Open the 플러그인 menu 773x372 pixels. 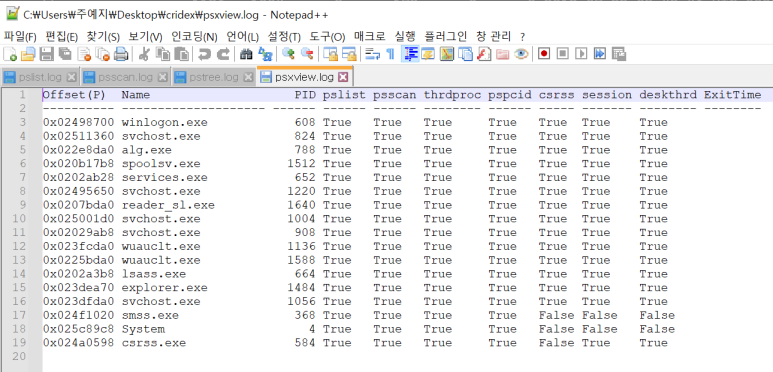point(446,36)
